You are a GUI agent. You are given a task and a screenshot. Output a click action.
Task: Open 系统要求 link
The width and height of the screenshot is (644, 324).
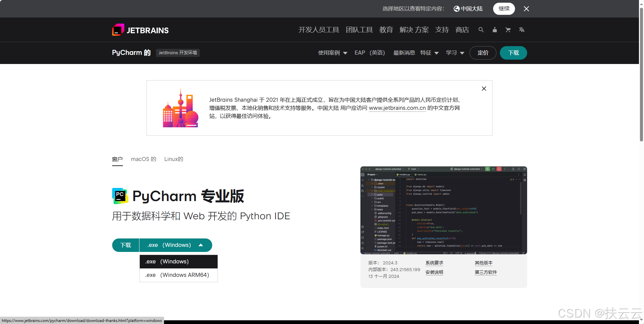[x=434, y=263]
